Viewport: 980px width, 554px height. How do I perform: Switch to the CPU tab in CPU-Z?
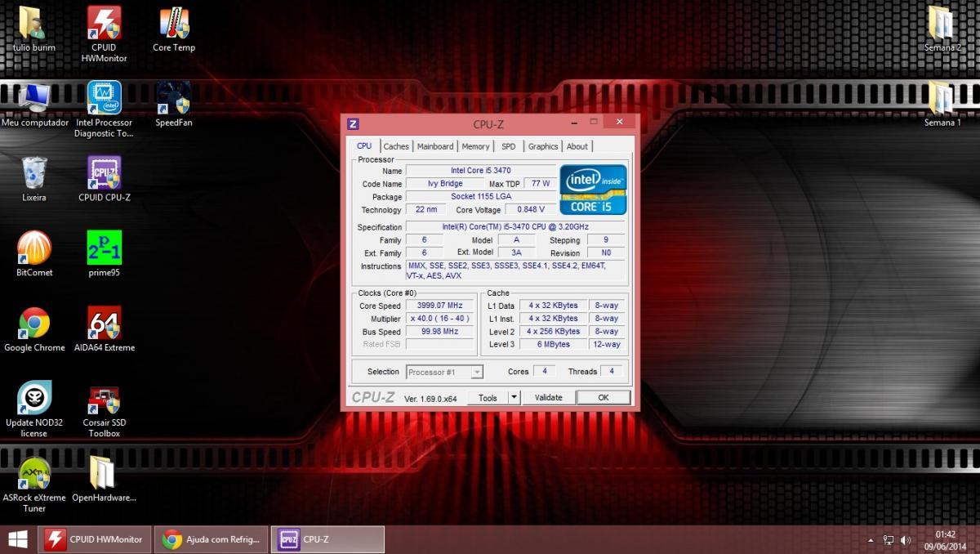[364, 145]
